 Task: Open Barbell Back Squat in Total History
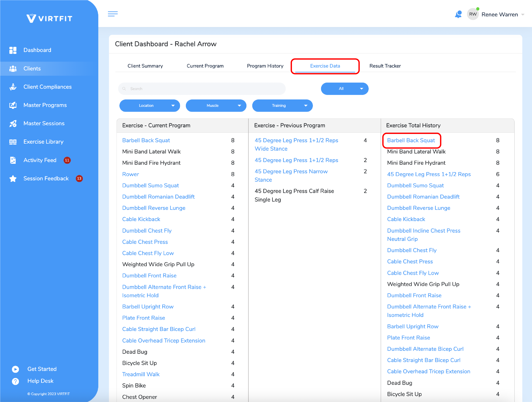pos(411,140)
